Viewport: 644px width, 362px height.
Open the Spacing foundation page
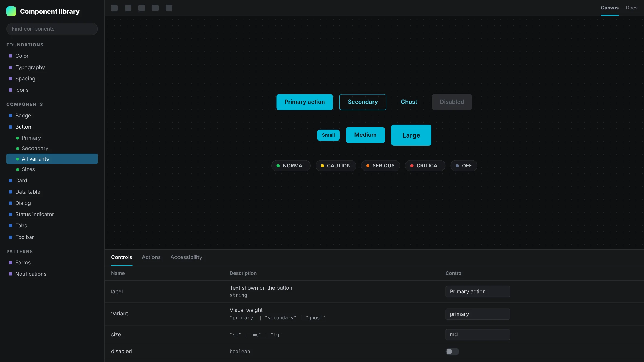click(x=52, y=79)
